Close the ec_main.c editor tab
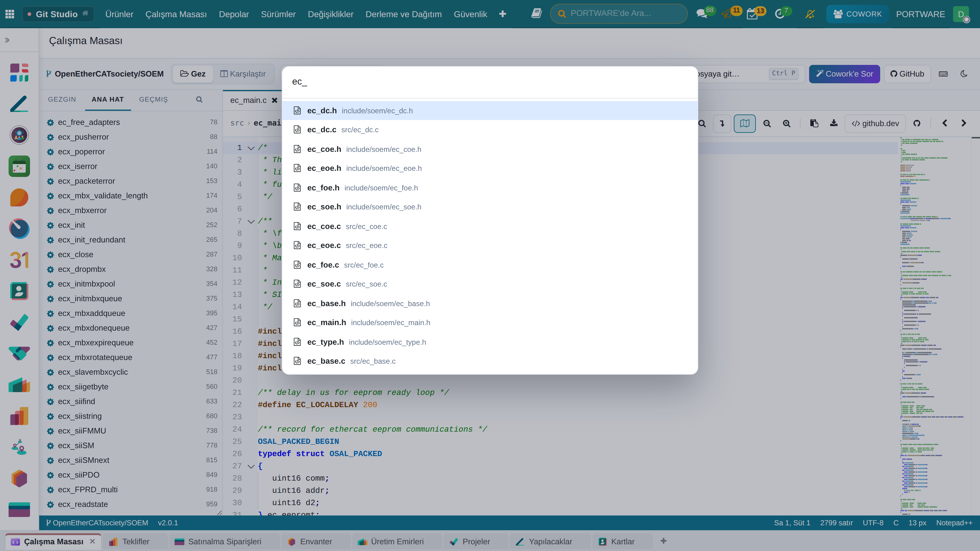Viewport: 980px width, 551px height. click(274, 100)
